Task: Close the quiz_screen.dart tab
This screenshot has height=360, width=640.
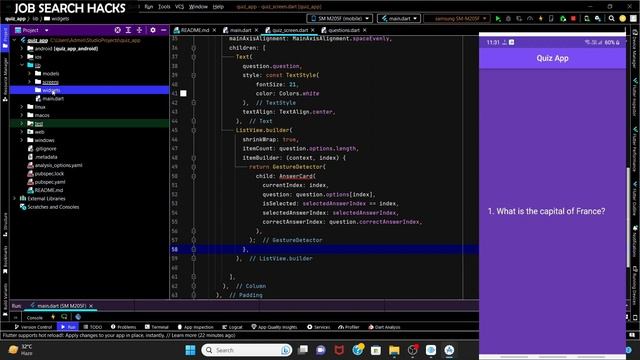Action: (313, 30)
